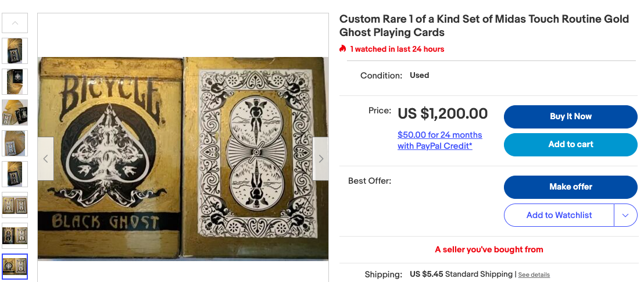Image resolution: width=644 pixels, height=282 pixels.
Task: Click the main Black Ghost deck photo
Action: pyautogui.click(x=183, y=159)
